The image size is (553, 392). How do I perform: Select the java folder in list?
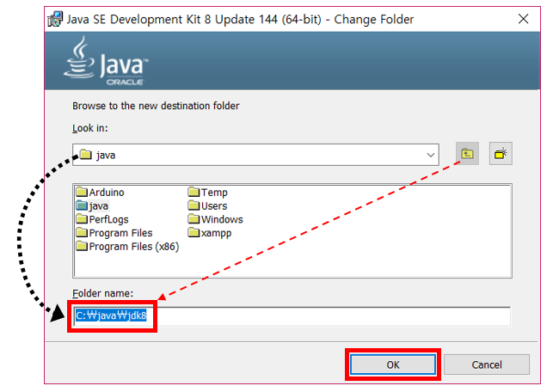coord(92,205)
